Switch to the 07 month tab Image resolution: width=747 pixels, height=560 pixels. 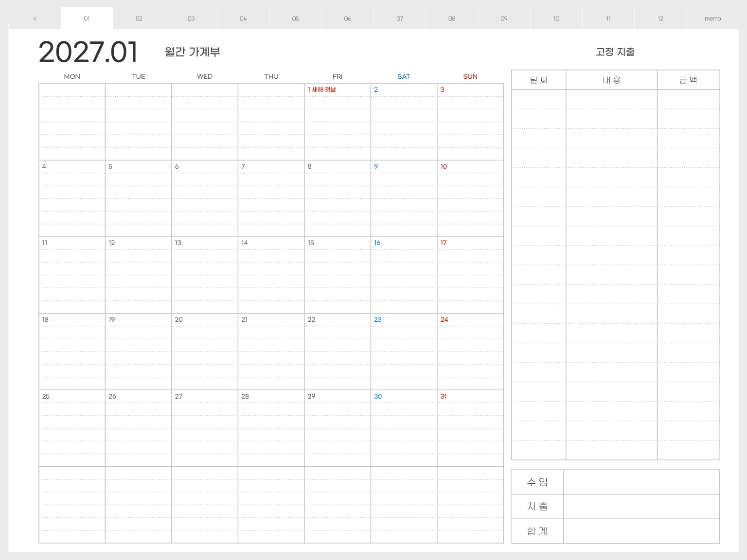(x=400, y=18)
